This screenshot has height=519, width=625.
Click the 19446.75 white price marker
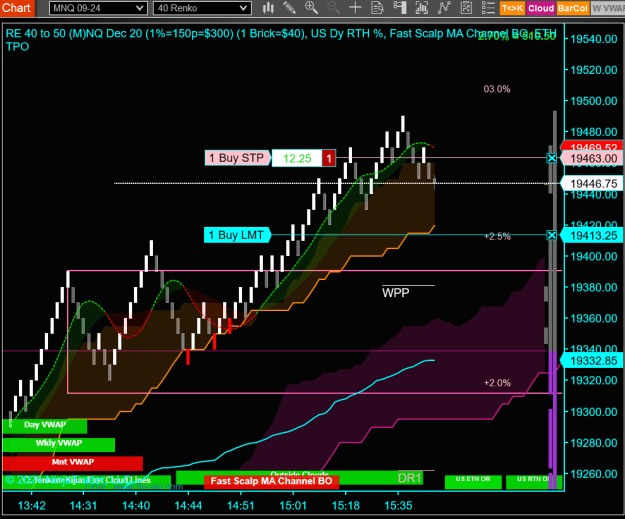592,184
